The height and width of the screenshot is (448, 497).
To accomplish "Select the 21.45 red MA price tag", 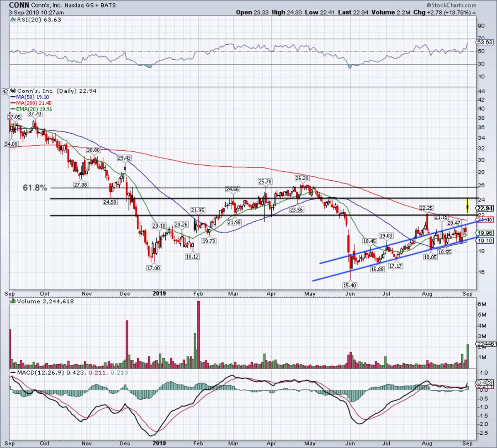I will point(485,220).
